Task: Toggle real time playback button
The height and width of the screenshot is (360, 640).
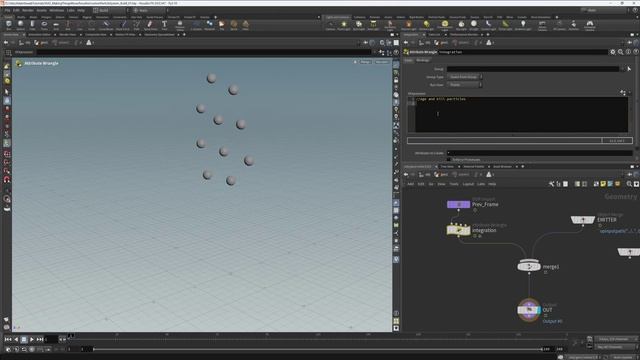Action: point(8,349)
